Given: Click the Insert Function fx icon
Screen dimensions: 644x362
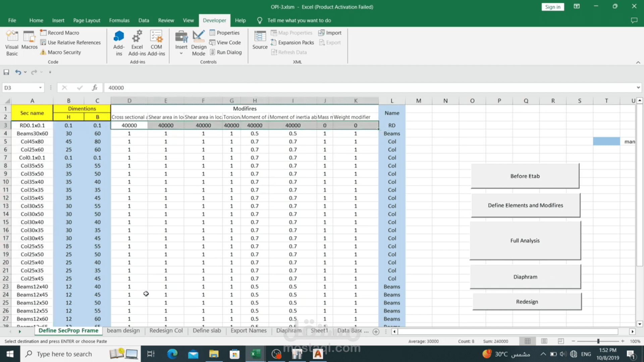Looking at the screenshot, I should (95, 88).
